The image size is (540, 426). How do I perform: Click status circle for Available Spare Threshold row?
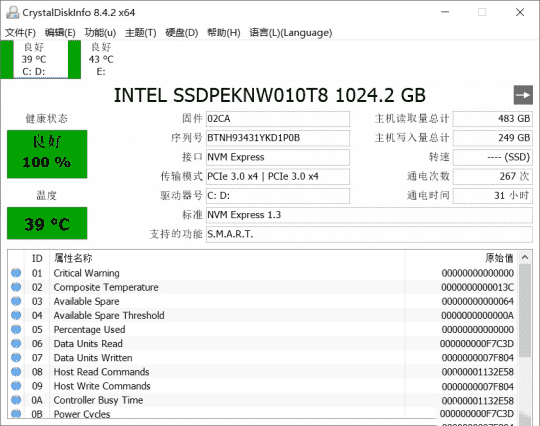[16, 315]
